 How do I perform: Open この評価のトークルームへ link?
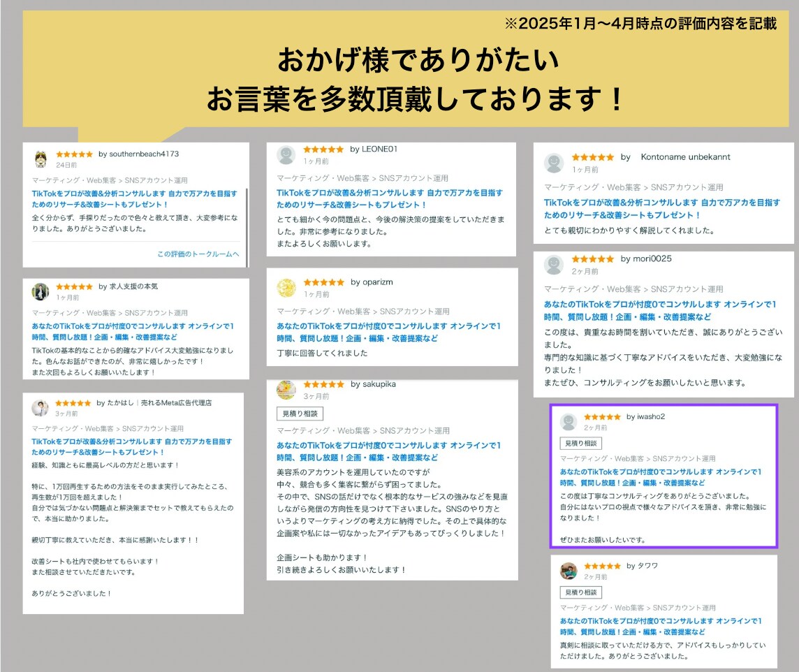pyautogui.click(x=198, y=254)
